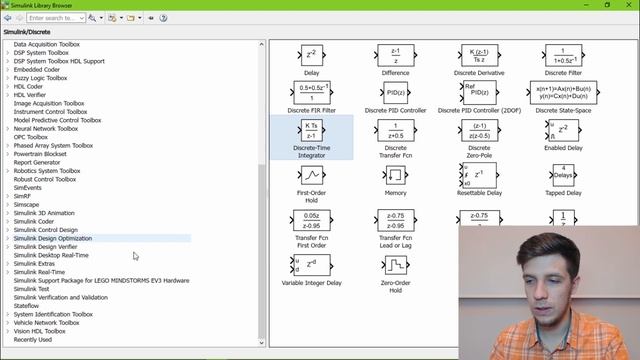The width and height of the screenshot is (640, 360).
Task: Expand the Simscape node
Action: click(x=7, y=204)
